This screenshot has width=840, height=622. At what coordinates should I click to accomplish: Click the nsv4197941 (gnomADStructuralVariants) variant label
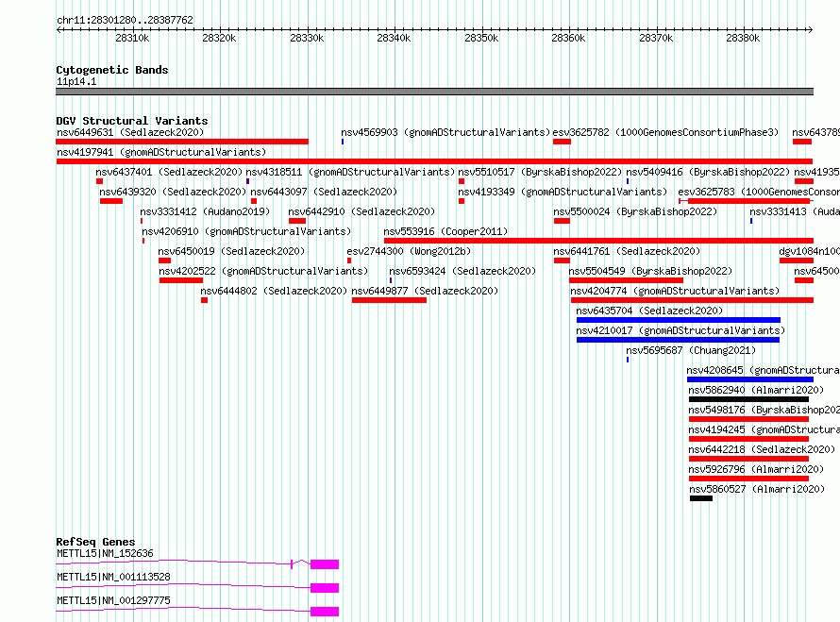pos(161,152)
